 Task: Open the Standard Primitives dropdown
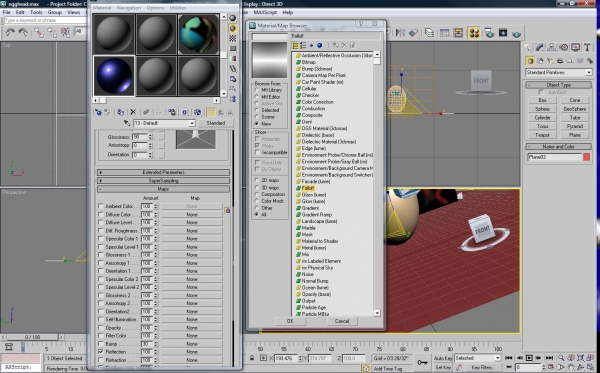[x=559, y=72]
